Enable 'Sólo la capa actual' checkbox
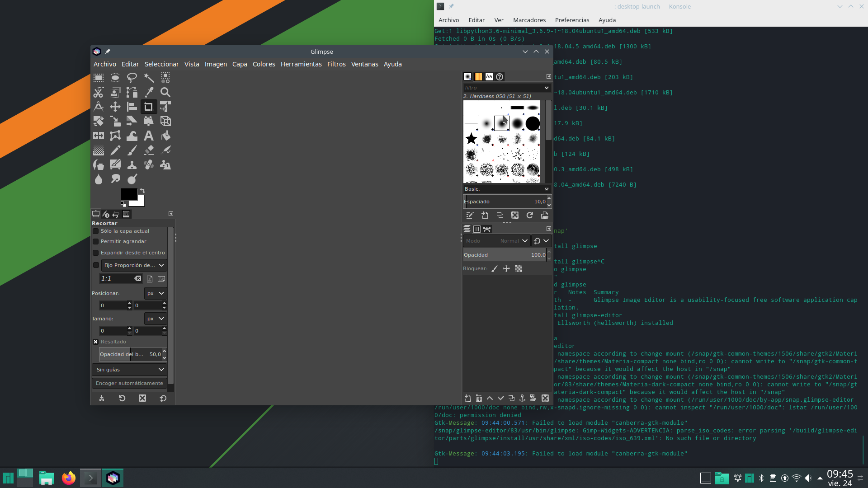This screenshot has height=488, width=868. [96, 231]
